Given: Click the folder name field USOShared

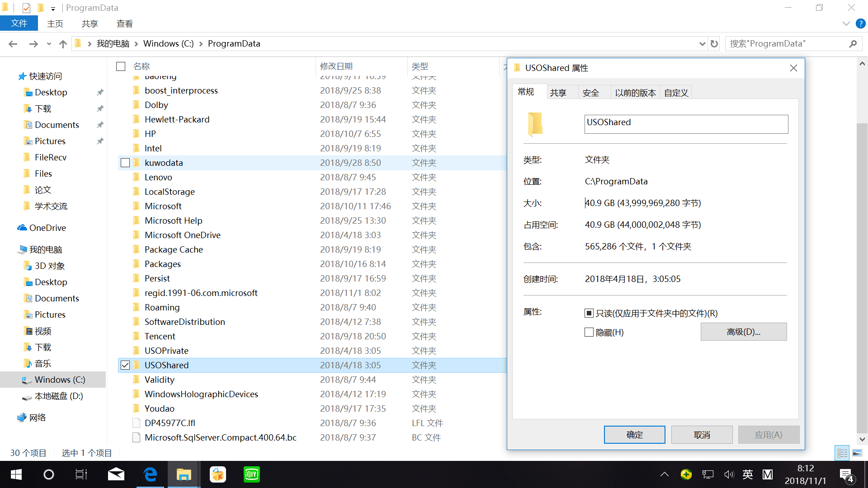Looking at the screenshot, I should point(685,124).
